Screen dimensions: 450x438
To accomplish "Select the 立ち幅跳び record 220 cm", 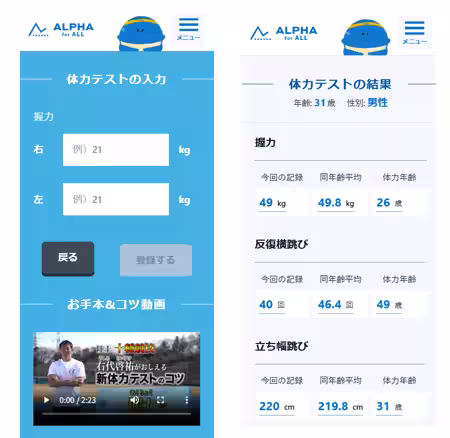I will pyautogui.click(x=277, y=407).
